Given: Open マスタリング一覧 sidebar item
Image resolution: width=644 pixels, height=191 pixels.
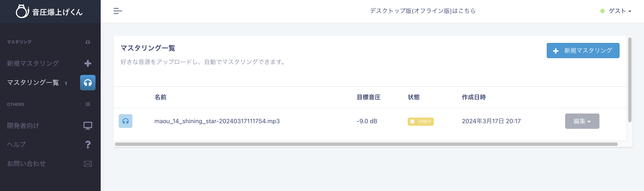Looking at the screenshot, I should point(33,83).
